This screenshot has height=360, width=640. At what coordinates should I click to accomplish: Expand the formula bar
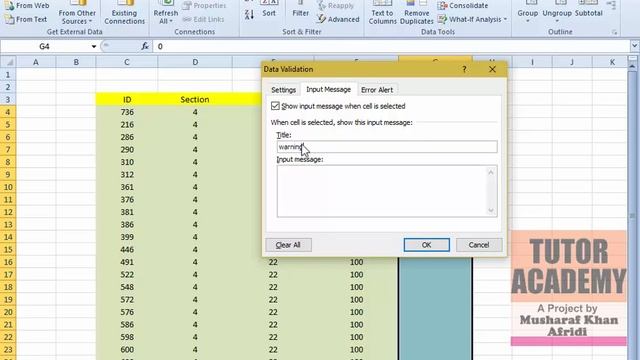click(635, 46)
